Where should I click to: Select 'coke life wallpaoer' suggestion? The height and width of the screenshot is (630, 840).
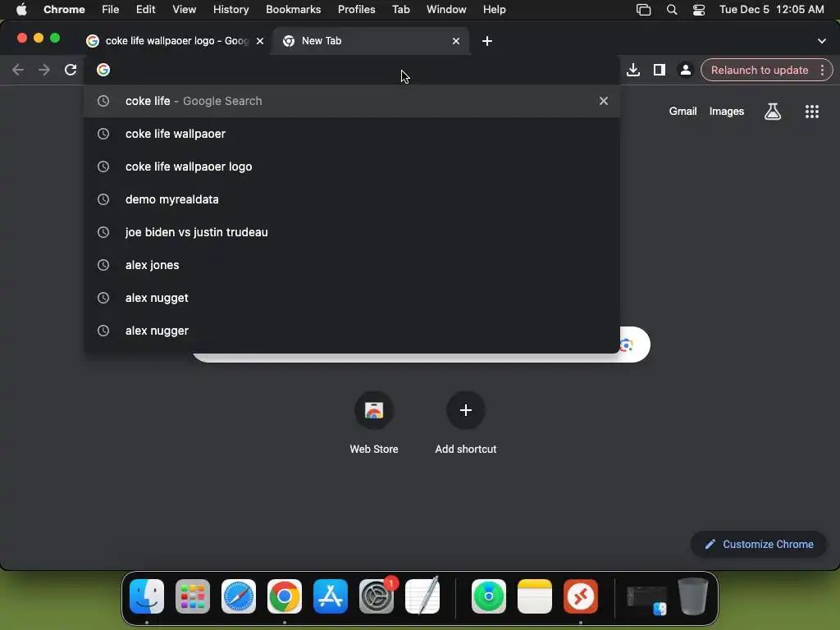coord(352,134)
